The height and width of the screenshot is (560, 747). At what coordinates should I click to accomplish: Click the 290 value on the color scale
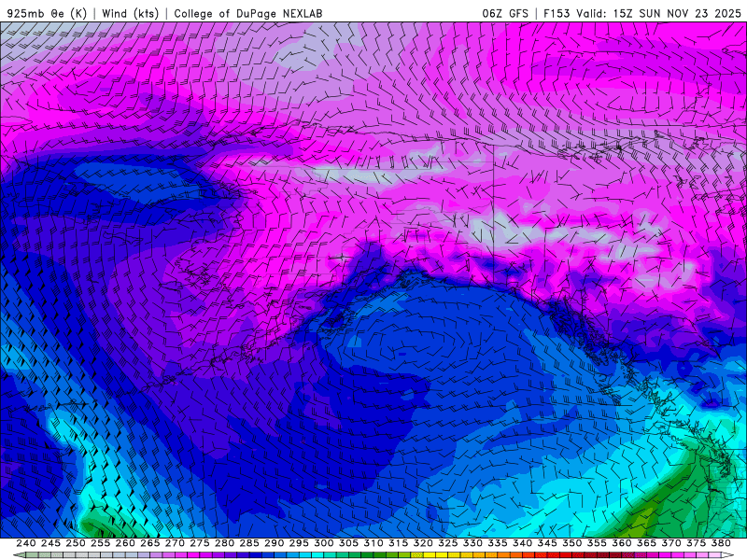pyautogui.click(x=274, y=543)
